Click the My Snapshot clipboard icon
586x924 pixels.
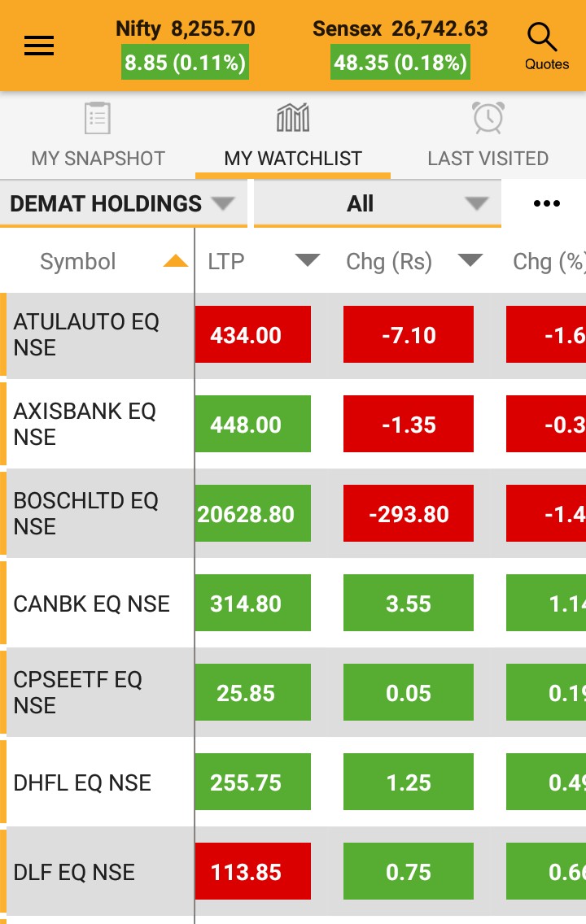pyautogui.click(x=97, y=119)
